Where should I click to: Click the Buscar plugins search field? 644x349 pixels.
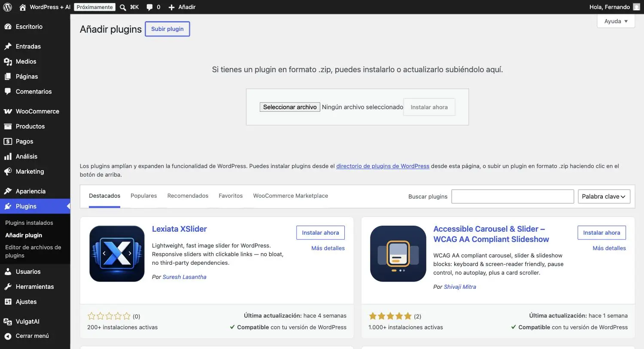tap(513, 196)
